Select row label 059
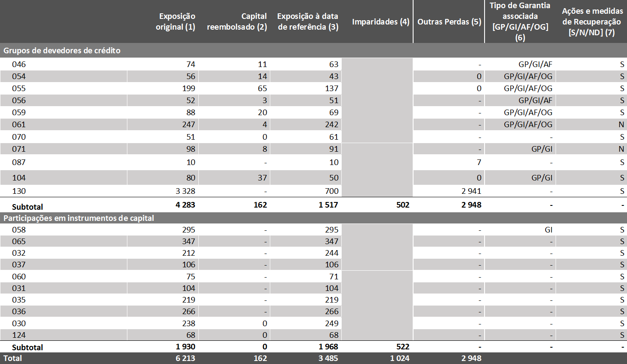 (x=19, y=112)
